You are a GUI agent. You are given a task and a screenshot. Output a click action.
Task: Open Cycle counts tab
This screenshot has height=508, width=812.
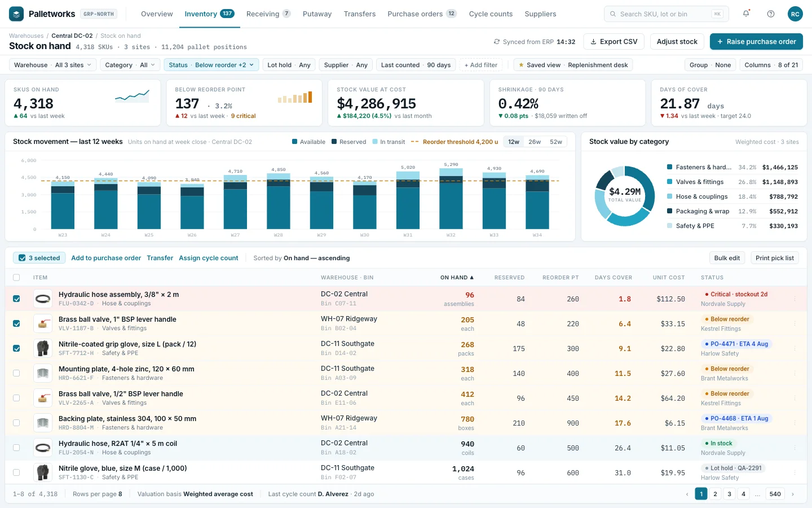click(x=491, y=14)
